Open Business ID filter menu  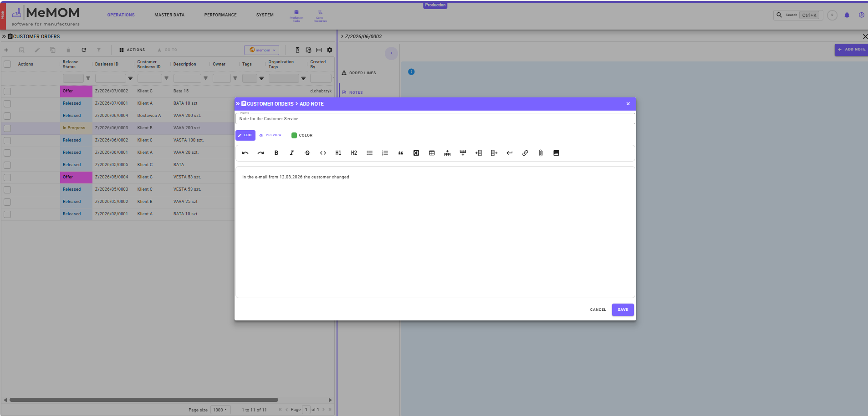coord(130,78)
